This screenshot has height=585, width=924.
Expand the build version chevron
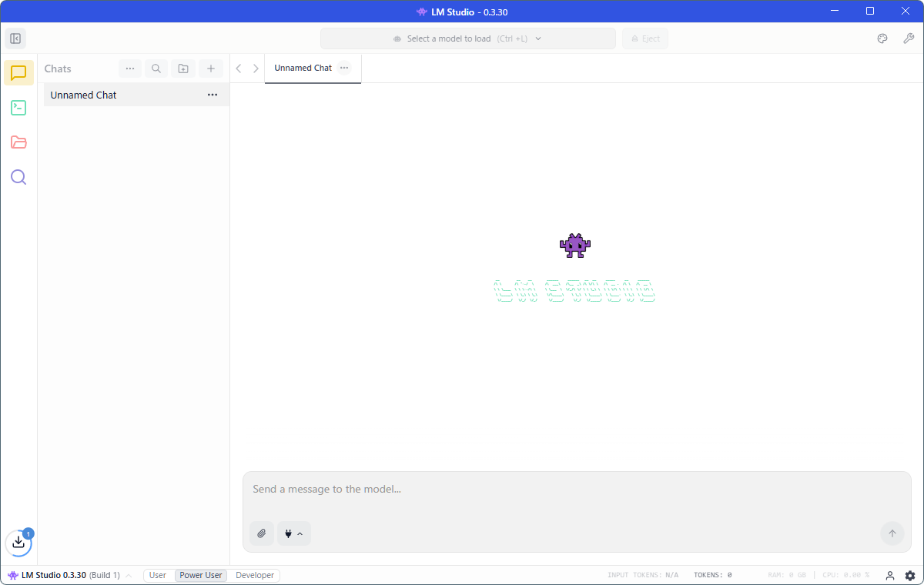point(129,576)
